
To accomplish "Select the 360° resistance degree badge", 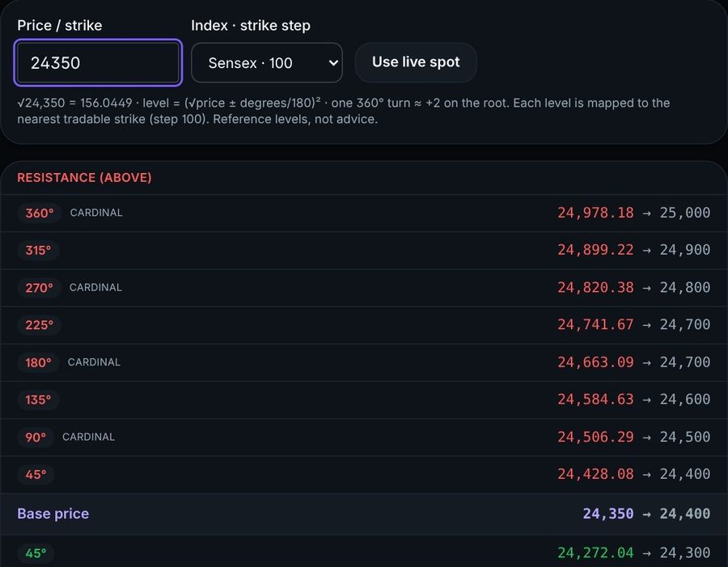I will click(x=40, y=214).
